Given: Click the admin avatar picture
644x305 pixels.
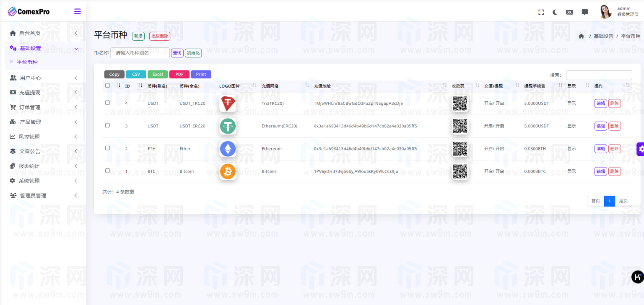Looking at the screenshot, I should click(605, 12).
